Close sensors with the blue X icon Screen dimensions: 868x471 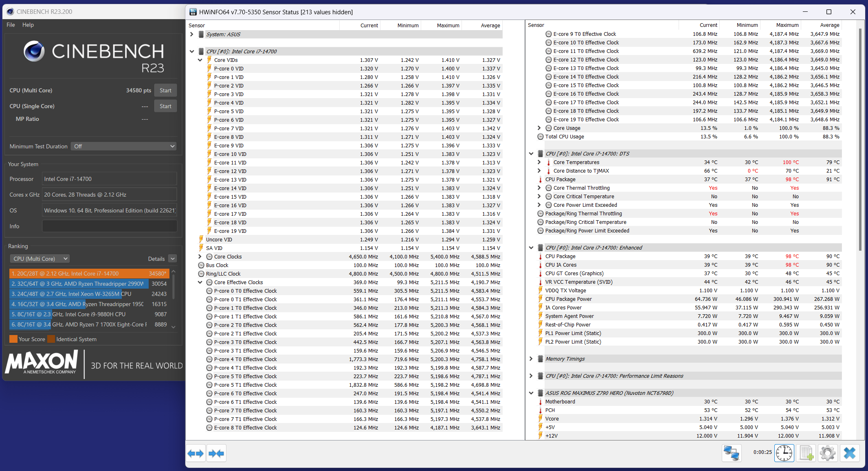click(x=850, y=453)
